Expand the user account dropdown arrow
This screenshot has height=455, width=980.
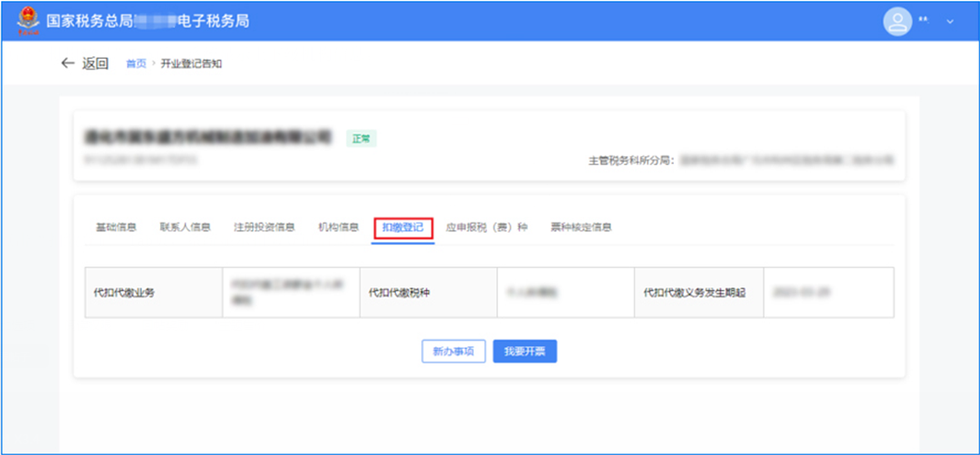[950, 21]
